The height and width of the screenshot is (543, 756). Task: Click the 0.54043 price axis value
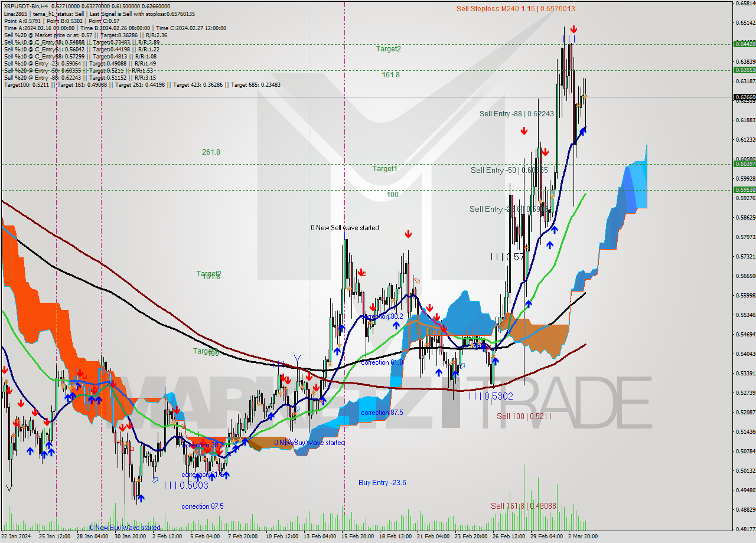point(745,354)
